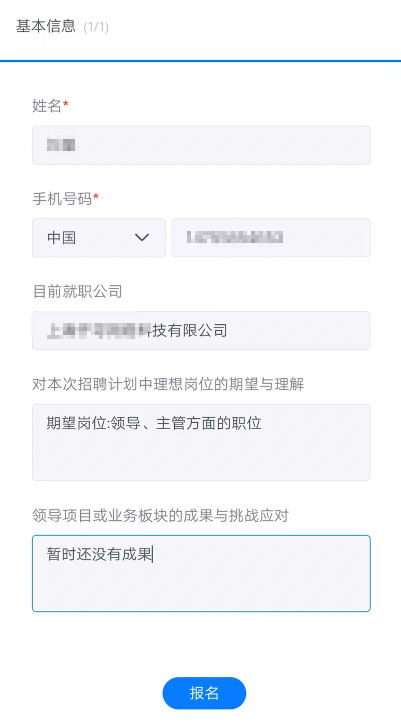Click the 中国 text in country selector

tap(61, 238)
